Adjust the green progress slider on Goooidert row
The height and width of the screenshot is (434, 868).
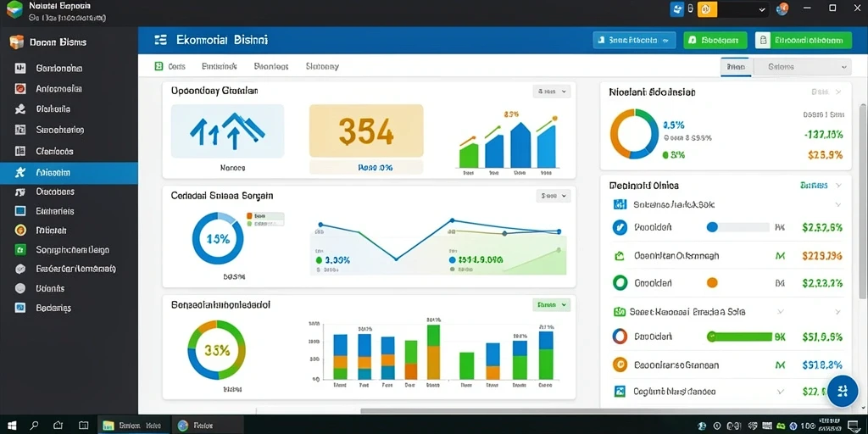[x=739, y=336]
